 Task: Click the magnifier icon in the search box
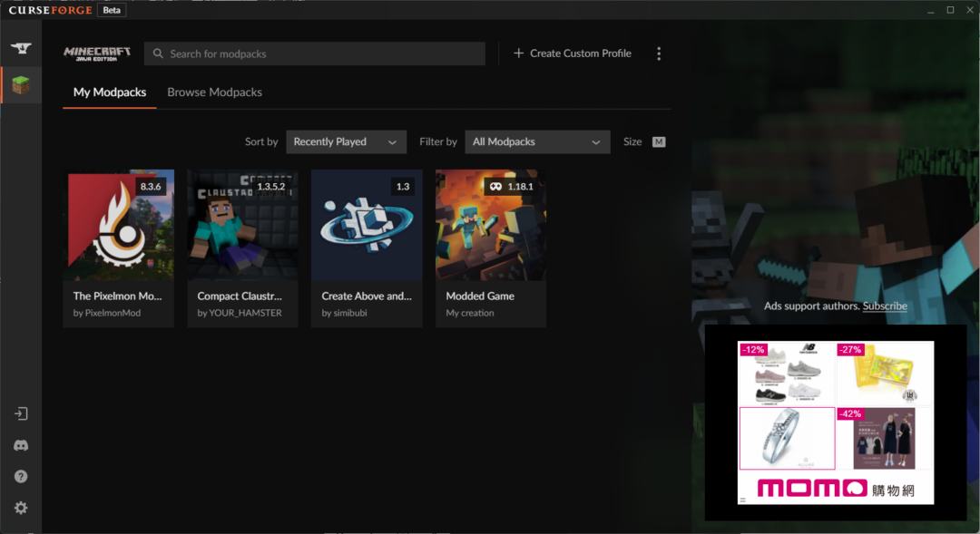158,53
